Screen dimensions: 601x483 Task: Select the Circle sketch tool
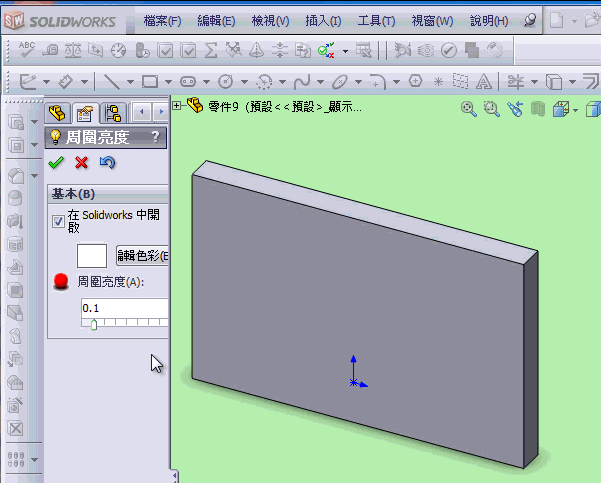coord(225,82)
